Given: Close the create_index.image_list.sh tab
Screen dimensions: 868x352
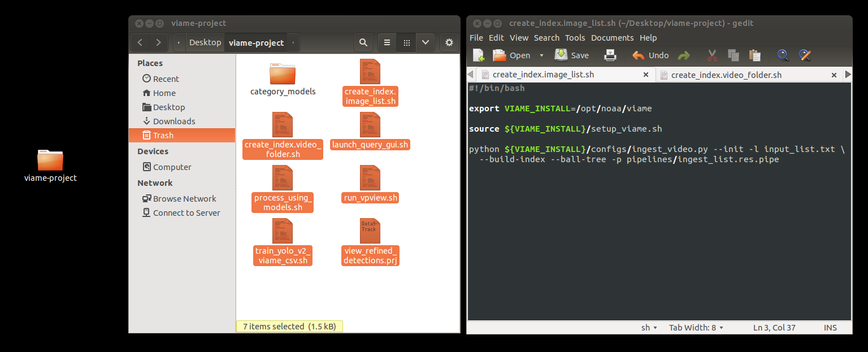Looking at the screenshot, I should tap(646, 75).
